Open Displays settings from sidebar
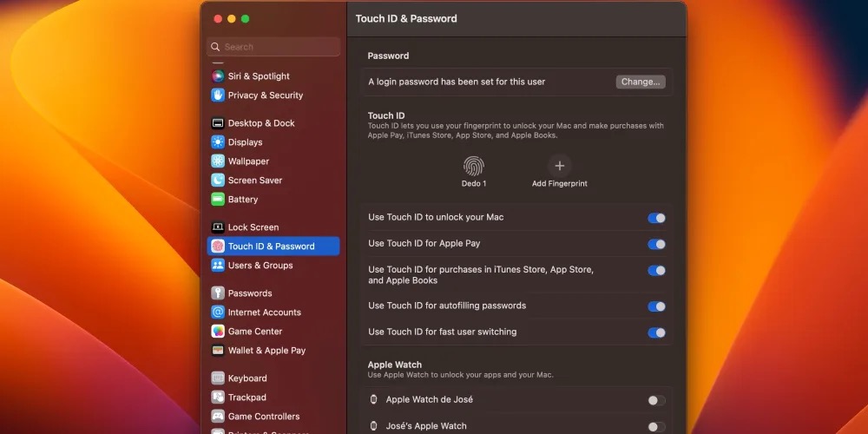This screenshot has height=434, width=868. pos(245,142)
